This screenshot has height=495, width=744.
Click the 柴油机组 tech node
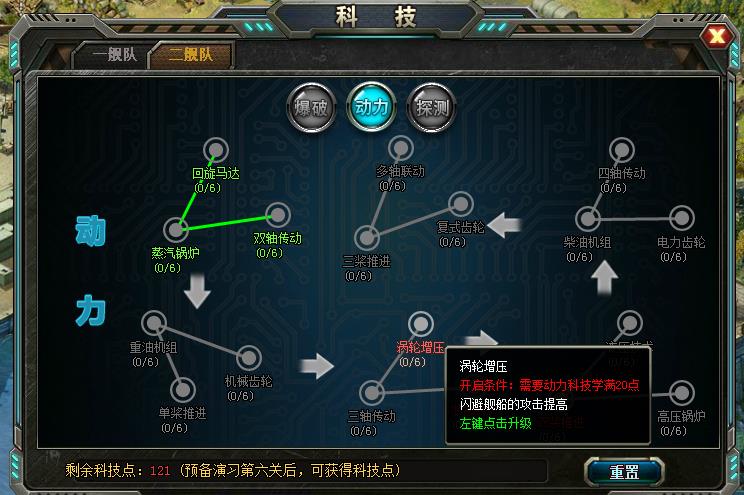click(588, 219)
